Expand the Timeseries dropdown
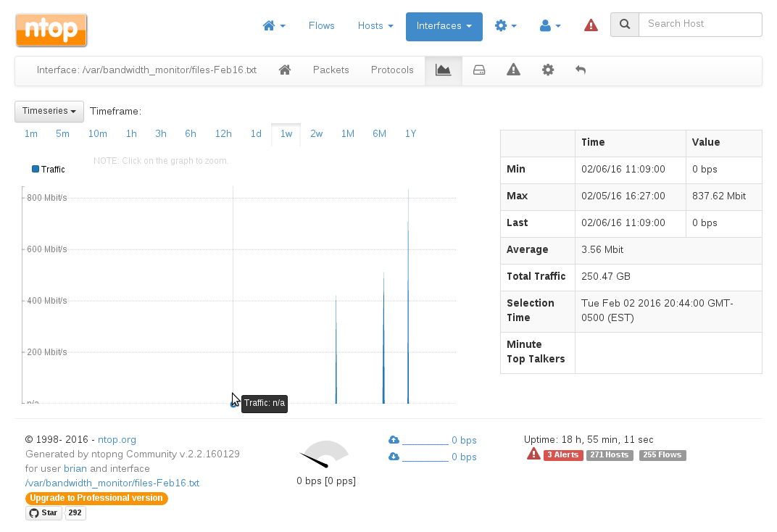 [x=49, y=112]
